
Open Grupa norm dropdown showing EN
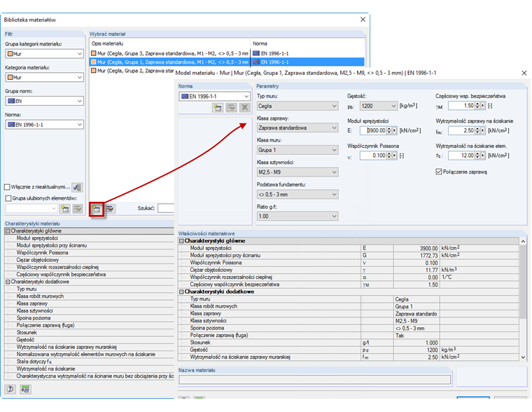[44, 101]
